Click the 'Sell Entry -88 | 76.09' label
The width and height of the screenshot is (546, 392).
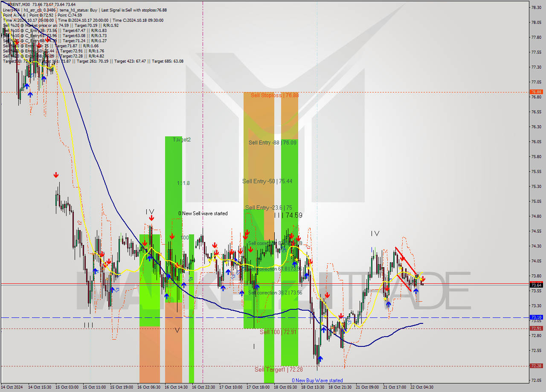pos(273,142)
